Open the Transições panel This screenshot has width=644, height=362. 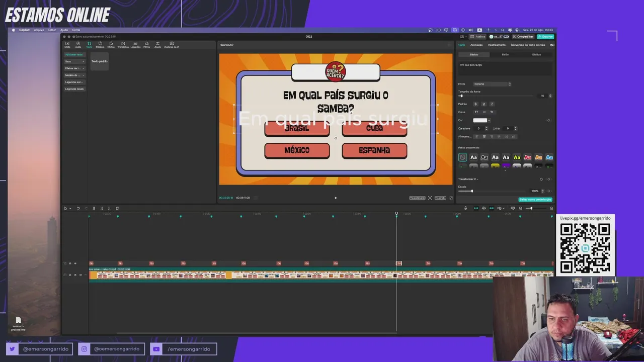(x=123, y=45)
